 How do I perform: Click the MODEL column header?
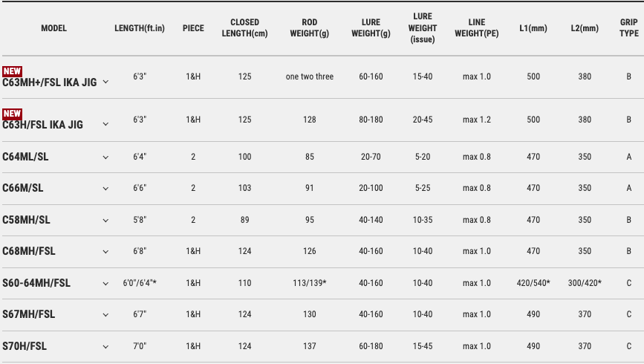(53, 28)
